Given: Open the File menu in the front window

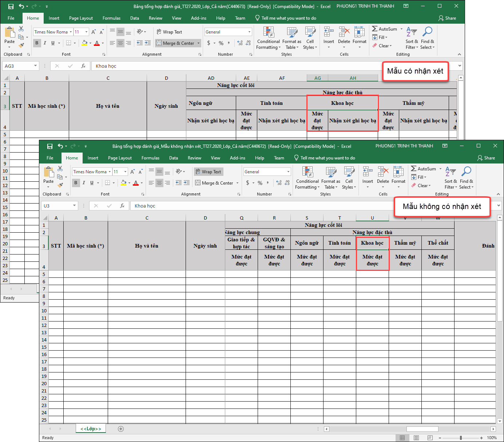Looking at the screenshot, I should point(50,158).
